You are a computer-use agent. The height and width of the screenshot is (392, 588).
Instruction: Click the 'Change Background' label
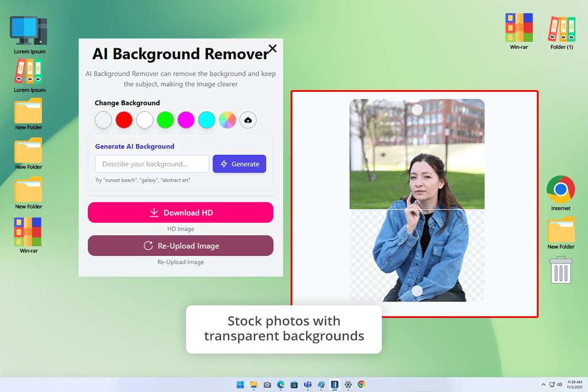[127, 103]
